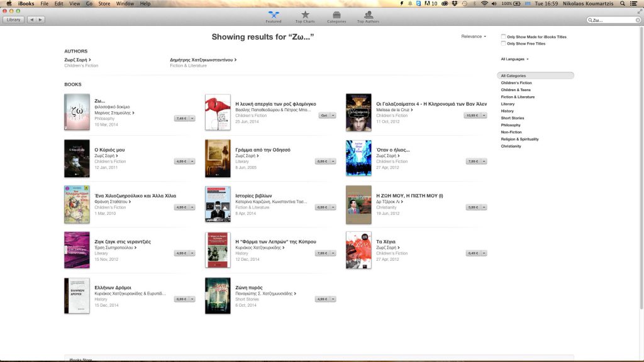The image size is (644, 362).
Task: Filter by Religion & Spirituality category
Action: (x=519, y=139)
